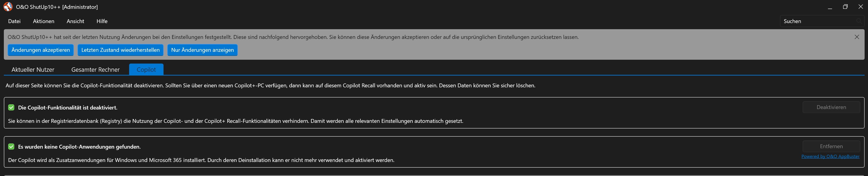The height and width of the screenshot is (176, 868).
Task: Open the Aktionen menu
Action: tap(43, 21)
